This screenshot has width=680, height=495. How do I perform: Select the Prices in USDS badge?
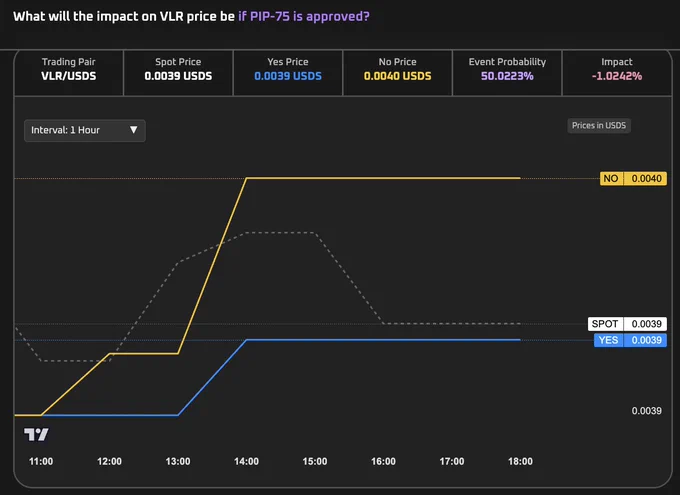click(599, 125)
